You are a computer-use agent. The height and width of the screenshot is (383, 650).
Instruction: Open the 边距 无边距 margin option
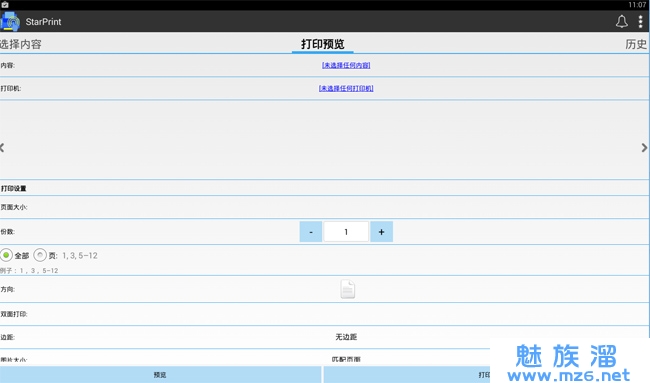tap(346, 337)
